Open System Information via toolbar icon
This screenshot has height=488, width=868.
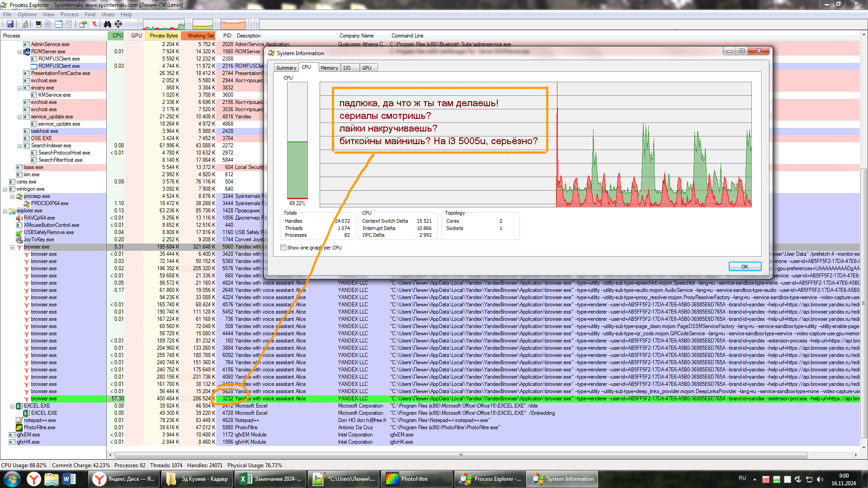click(x=38, y=24)
